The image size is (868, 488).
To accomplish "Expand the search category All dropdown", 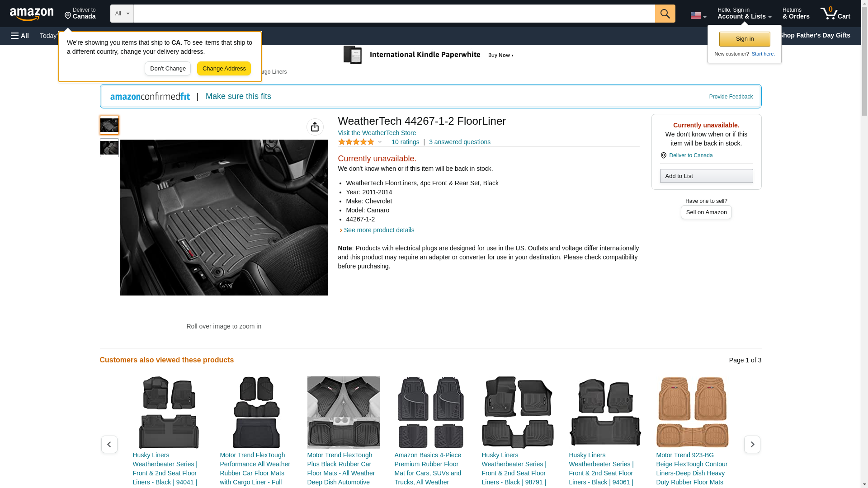I will click(122, 14).
